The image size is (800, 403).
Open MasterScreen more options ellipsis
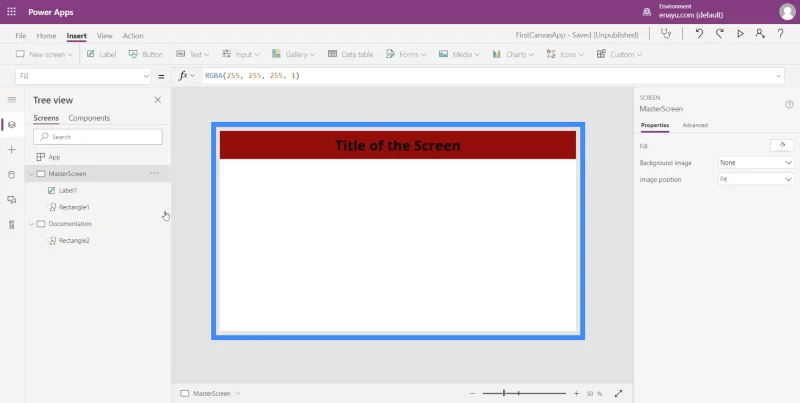pos(154,173)
